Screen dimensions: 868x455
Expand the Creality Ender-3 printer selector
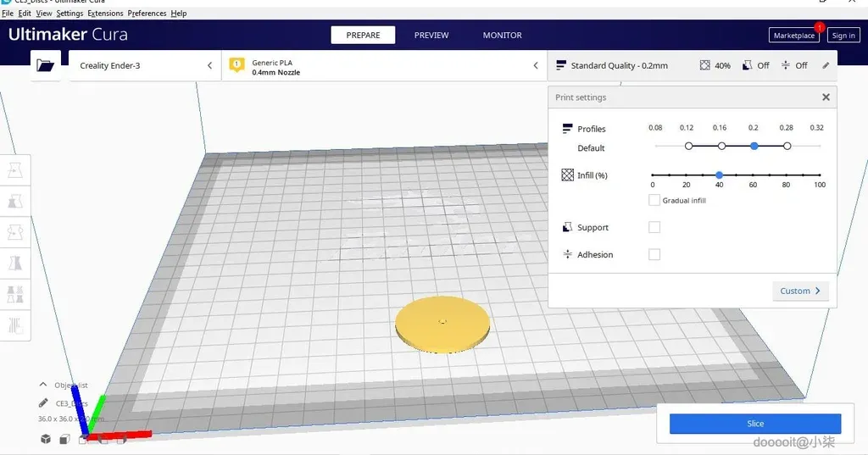click(x=145, y=65)
